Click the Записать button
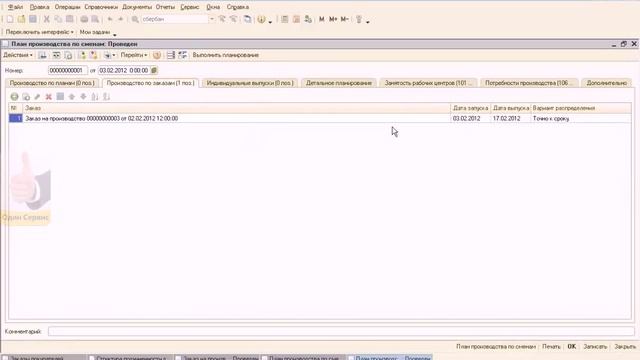The width and height of the screenshot is (640, 360). click(x=595, y=347)
